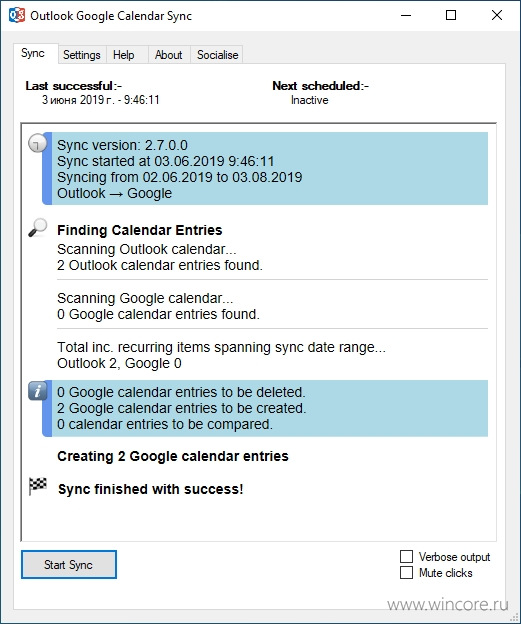Click the Start Sync button
The image size is (521, 624).
point(69,565)
